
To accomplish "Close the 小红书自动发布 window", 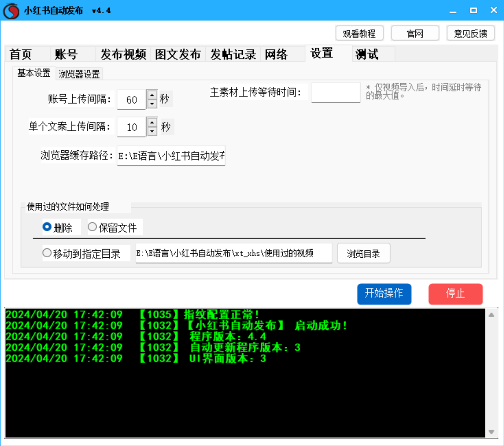I will coord(494,11).
